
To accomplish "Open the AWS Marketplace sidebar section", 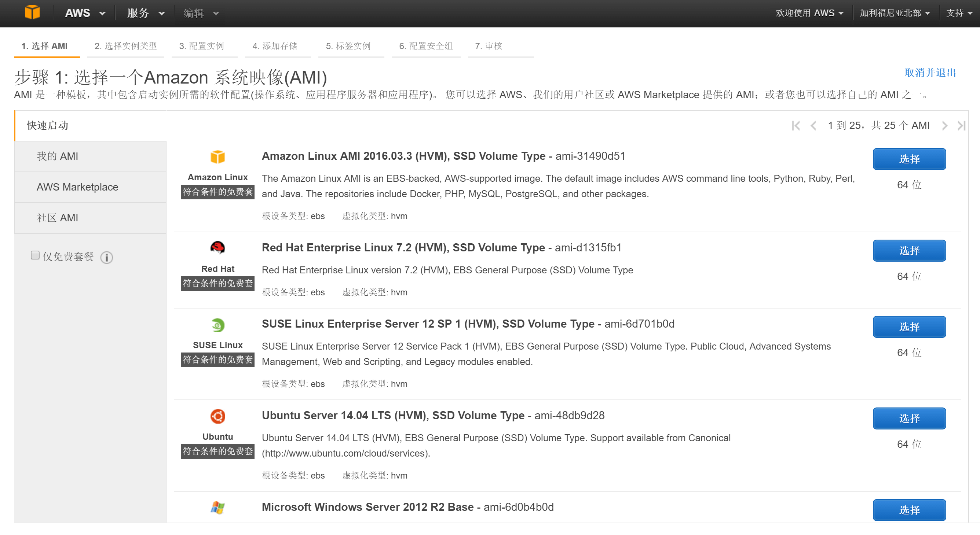I will (91, 187).
